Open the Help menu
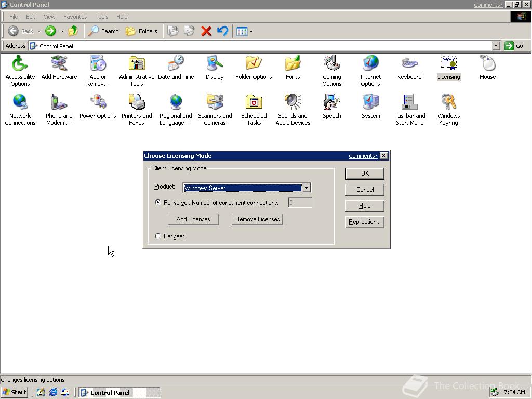532x399 pixels. click(x=122, y=17)
